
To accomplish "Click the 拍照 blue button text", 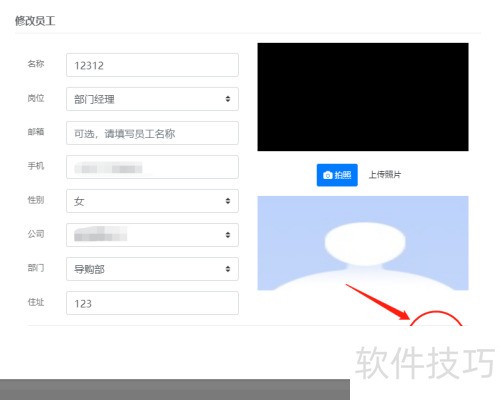I will click(x=343, y=175).
